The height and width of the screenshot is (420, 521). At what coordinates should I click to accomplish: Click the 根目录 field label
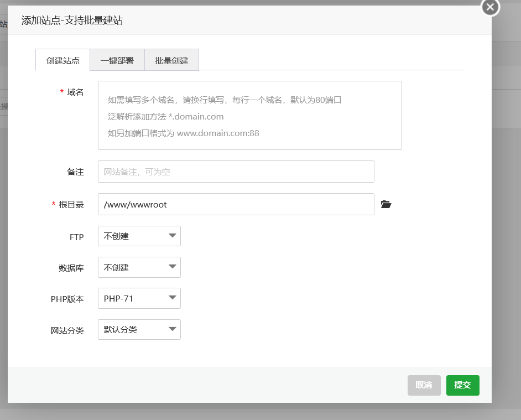coord(71,205)
